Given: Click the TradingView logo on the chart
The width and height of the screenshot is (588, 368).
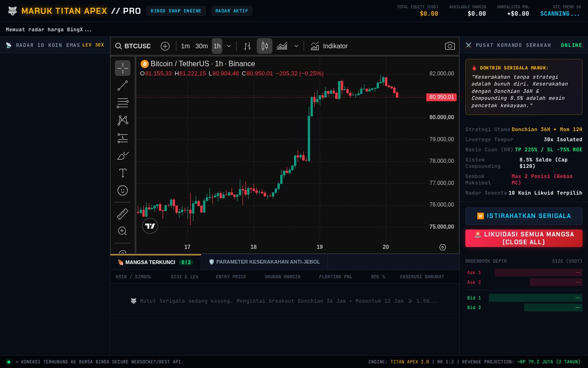Looking at the screenshot, I should (150, 226).
